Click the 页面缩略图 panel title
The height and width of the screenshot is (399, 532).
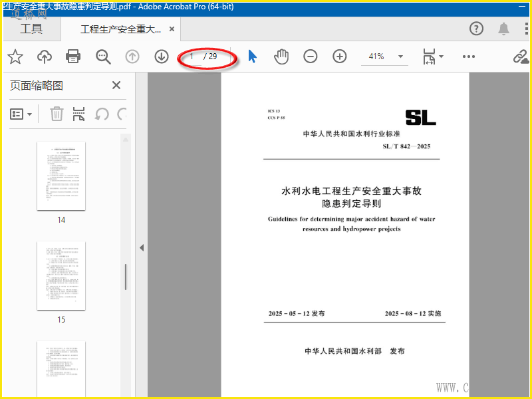pos(37,86)
